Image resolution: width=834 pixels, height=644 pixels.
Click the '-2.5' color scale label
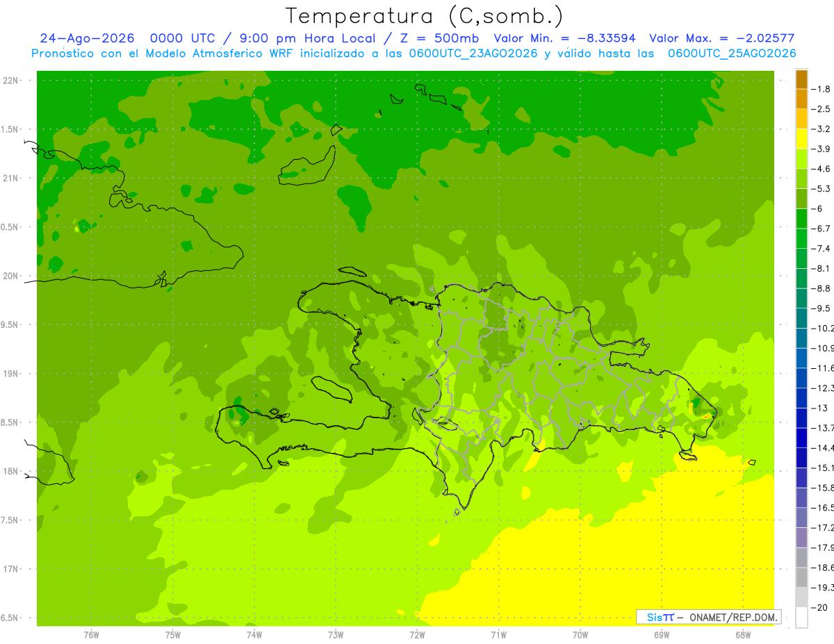pyautogui.click(x=822, y=109)
